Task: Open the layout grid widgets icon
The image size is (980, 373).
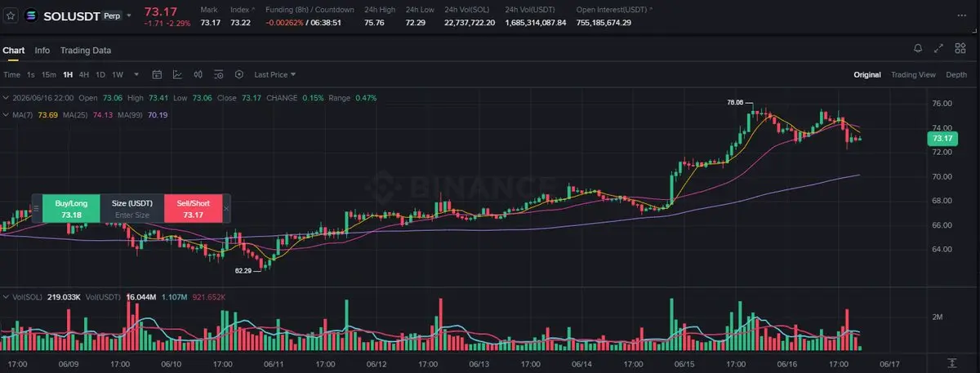Action: point(960,49)
